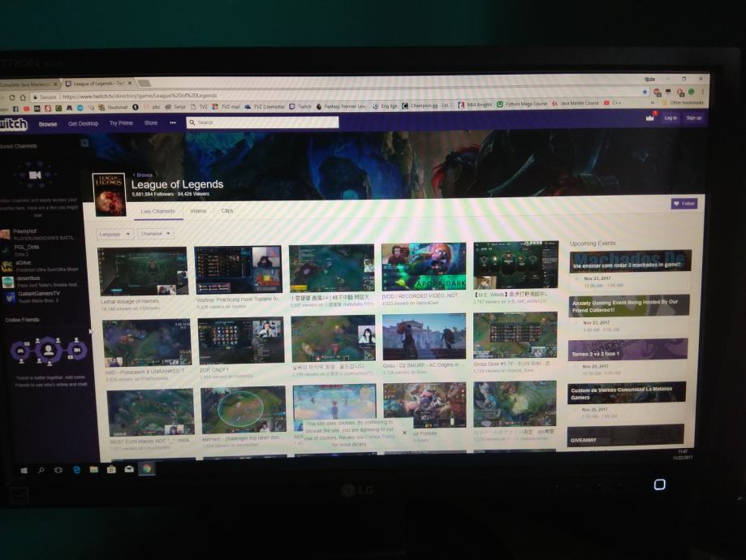The image size is (746, 560).
Task: Click the Twitch search input field
Action: [x=263, y=123]
